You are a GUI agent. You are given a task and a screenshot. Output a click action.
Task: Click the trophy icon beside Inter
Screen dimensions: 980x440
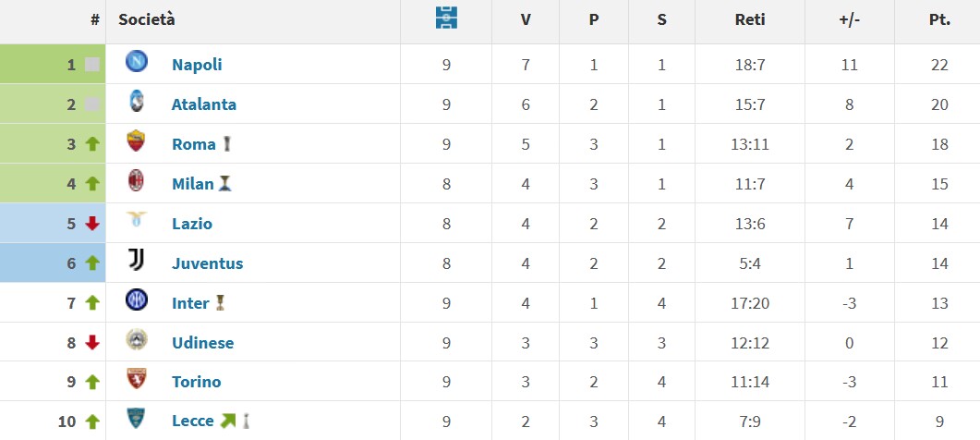(x=220, y=303)
